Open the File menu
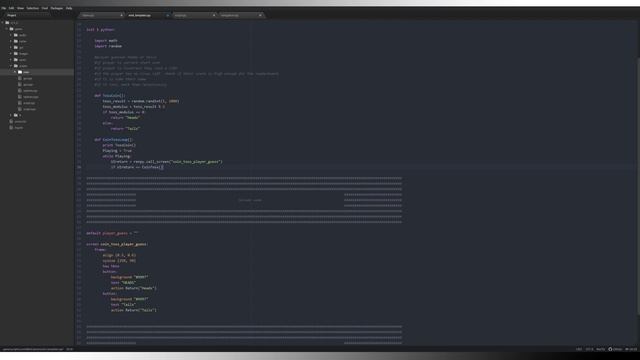 [x=4, y=8]
